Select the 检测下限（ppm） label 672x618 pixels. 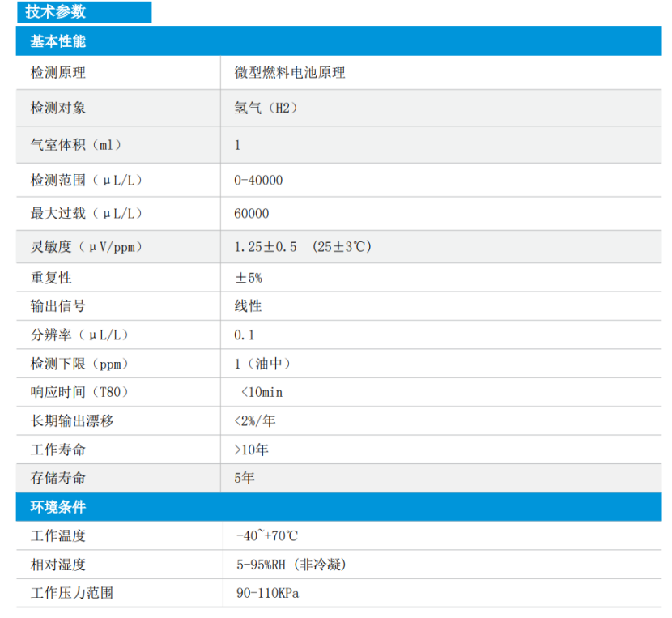79,364
